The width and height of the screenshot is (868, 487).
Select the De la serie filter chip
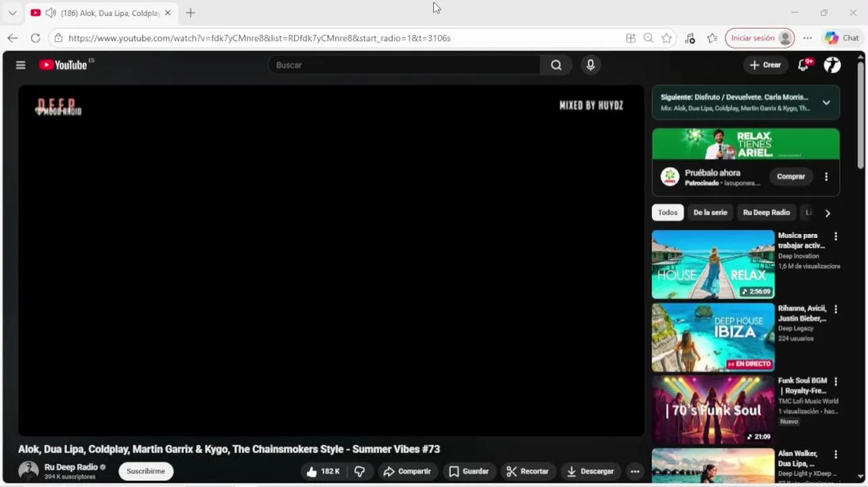(x=710, y=212)
